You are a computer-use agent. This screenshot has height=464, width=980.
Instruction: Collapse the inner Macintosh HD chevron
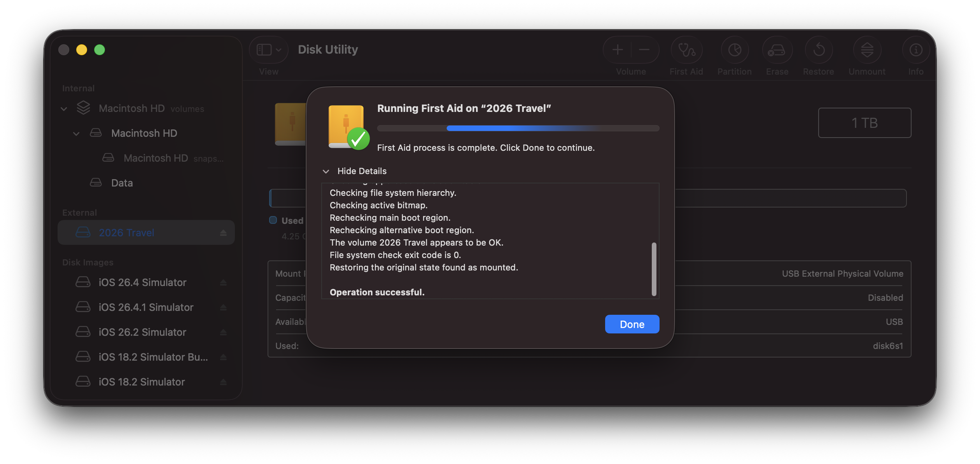pyautogui.click(x=76, y=134)
